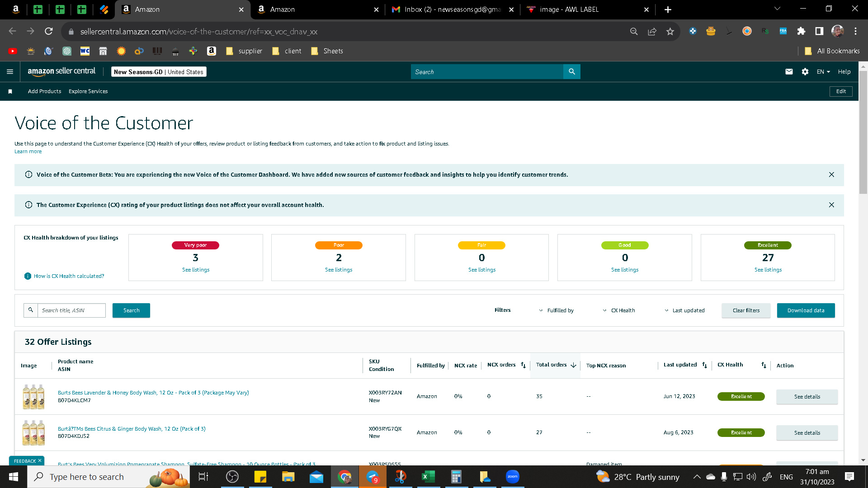868x488 pixels.
Task: Open the Learn more link
Action: point(28,152)
